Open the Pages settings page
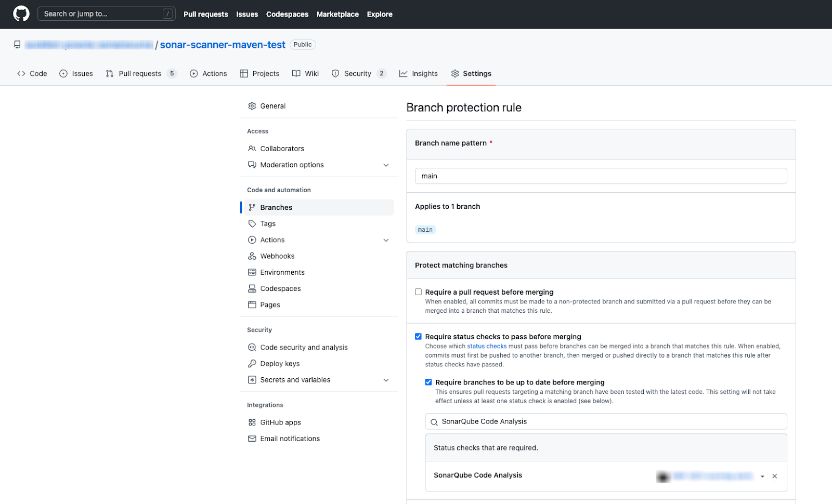832x504 pixels. click(x=270, y=304)
